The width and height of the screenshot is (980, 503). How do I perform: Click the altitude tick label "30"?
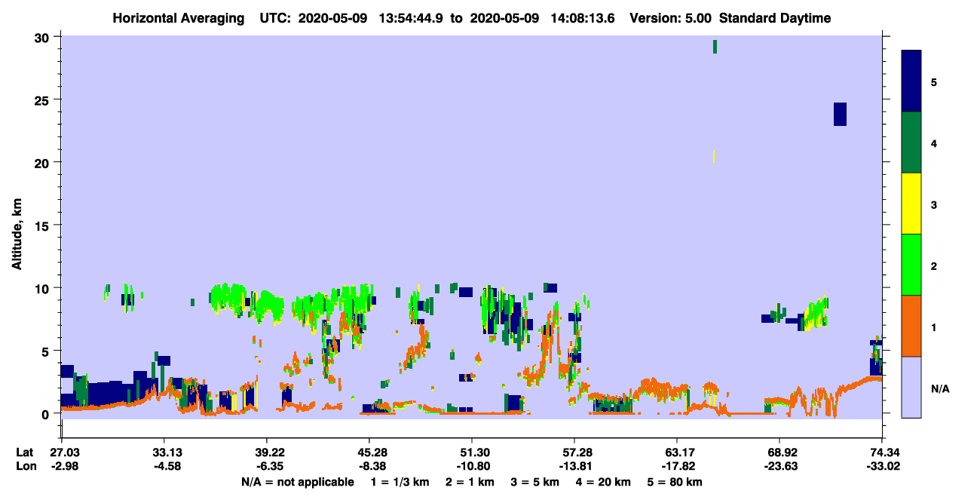[x=43, y=37]
